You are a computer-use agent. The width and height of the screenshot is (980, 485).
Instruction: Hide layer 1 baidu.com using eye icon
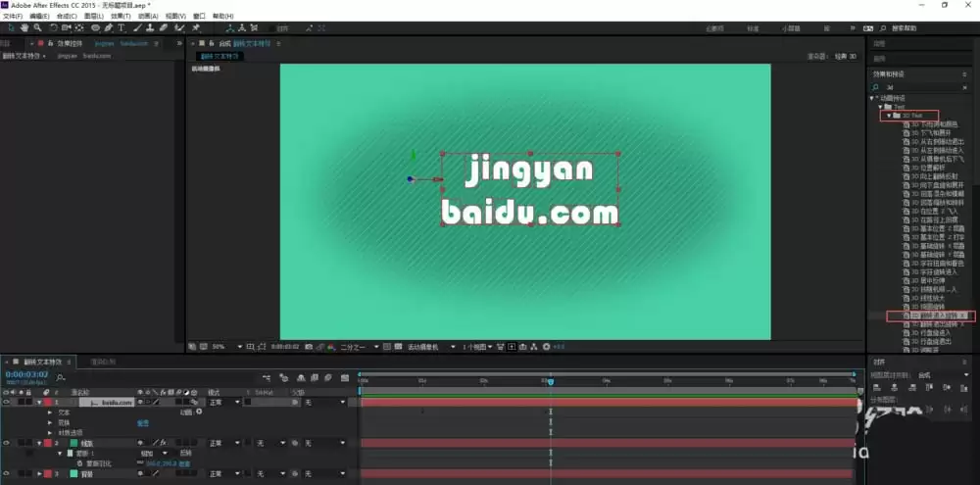[6, 402]
